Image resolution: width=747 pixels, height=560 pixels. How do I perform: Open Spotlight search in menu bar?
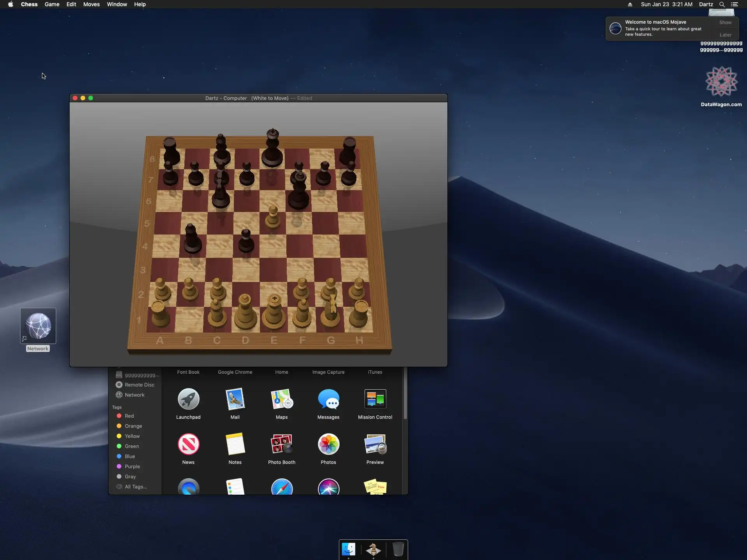pyautogui.click(x=722, y=4)
